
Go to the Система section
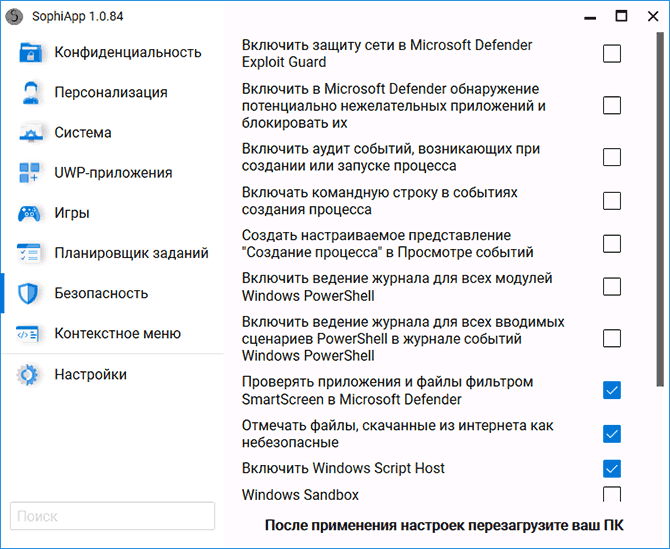(83, 132)
